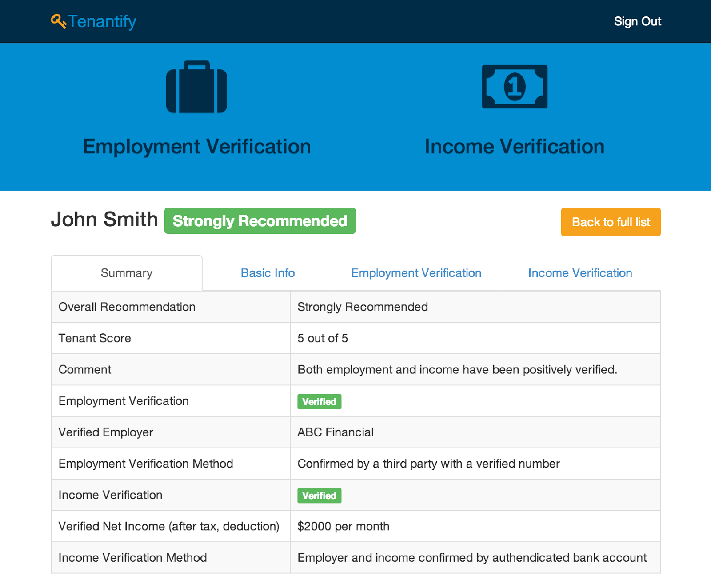The width and height of the screenshot is (711, 588).
Task: Sign out of the account
Action: pyautogui.click(x=637, y=21)
